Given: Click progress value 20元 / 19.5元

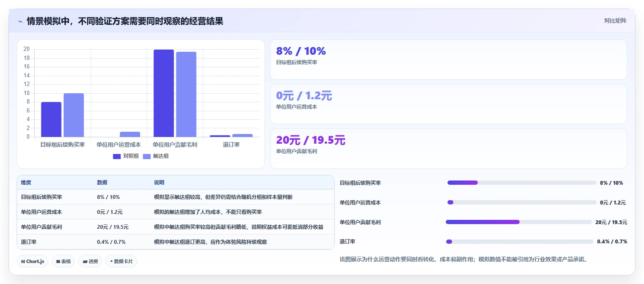Looking at the screenshot, I should (611, 222).
